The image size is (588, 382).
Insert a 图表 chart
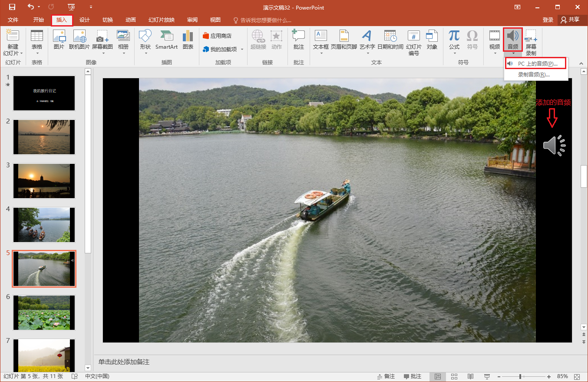point(188,40)
